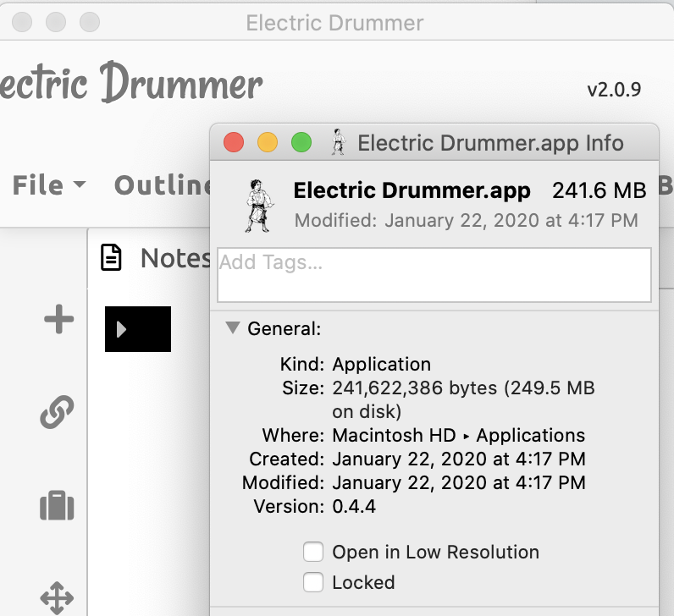The image size is (674, 616).
Task: Click the drummer icon in Info title bar
Action: 339,142
